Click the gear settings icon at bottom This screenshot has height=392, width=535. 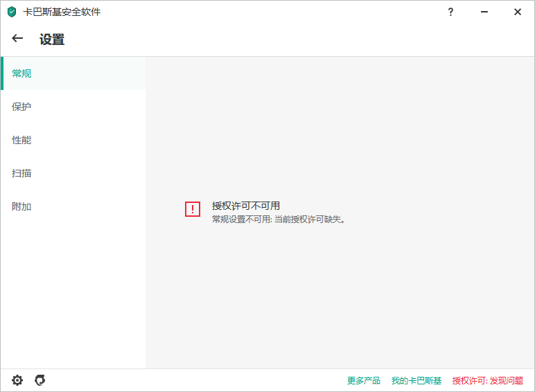coord(17,380)
